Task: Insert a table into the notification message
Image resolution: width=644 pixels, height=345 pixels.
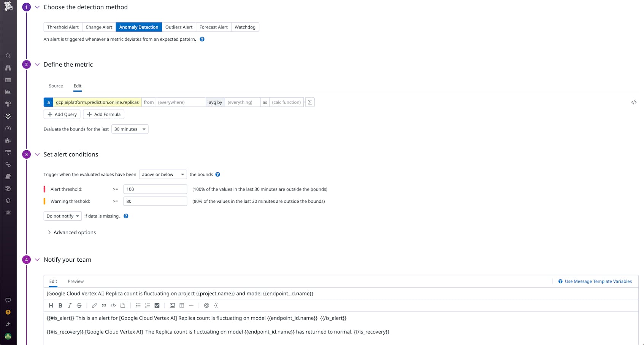Action: click(182, 305)
